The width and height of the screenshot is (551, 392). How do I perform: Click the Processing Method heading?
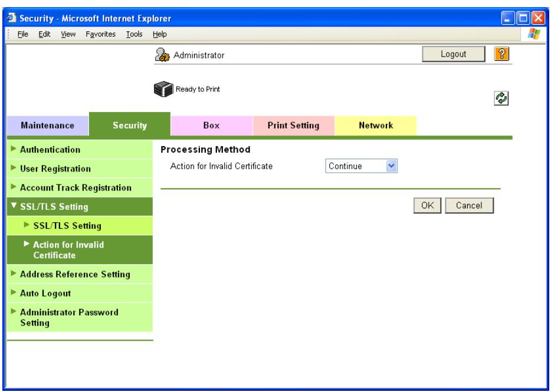click(x=205, y=149)
